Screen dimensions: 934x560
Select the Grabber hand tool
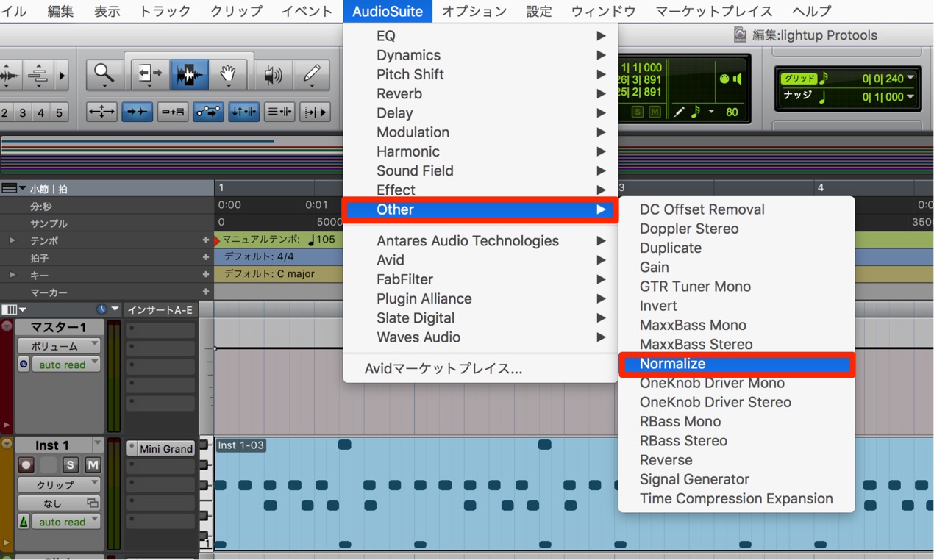(227, 74)
